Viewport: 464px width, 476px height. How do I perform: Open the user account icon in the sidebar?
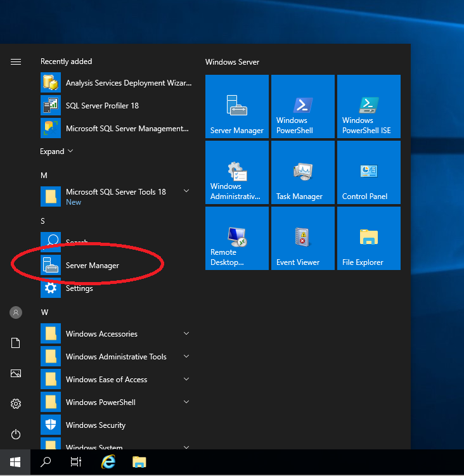[x=16, y=312]
